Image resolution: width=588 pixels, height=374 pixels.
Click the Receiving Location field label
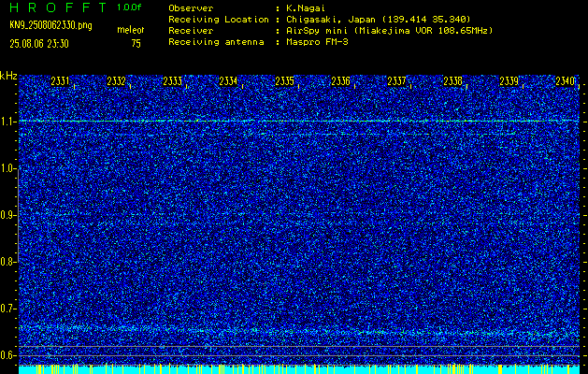click(219, 20)
